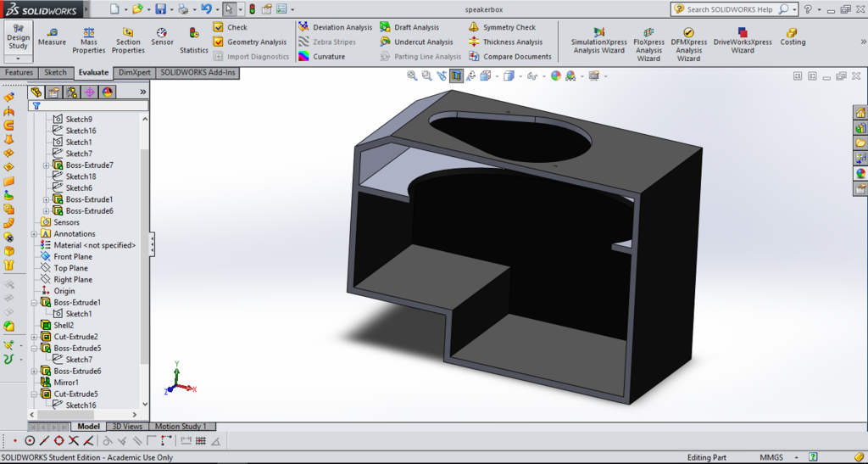Expand Cut-Extrude2 feature node

click(34, 337)
